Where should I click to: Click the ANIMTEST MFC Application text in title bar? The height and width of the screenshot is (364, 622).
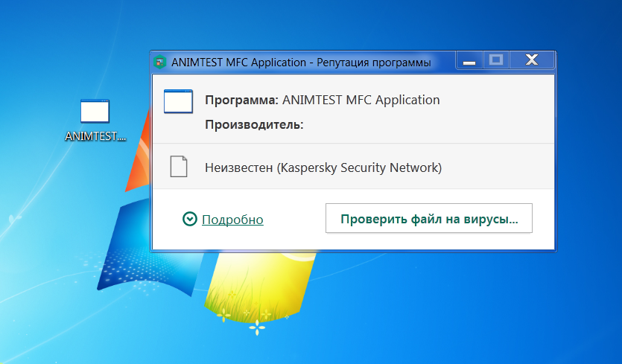(238, 63)
